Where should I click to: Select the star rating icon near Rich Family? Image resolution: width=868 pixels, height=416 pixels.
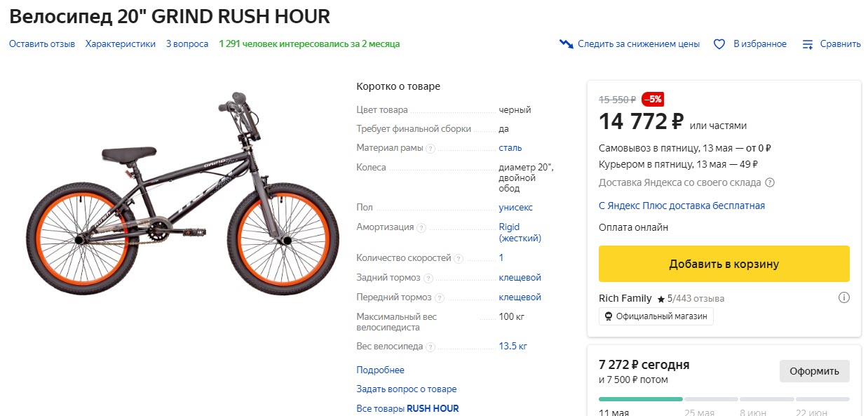click(659, 297)
